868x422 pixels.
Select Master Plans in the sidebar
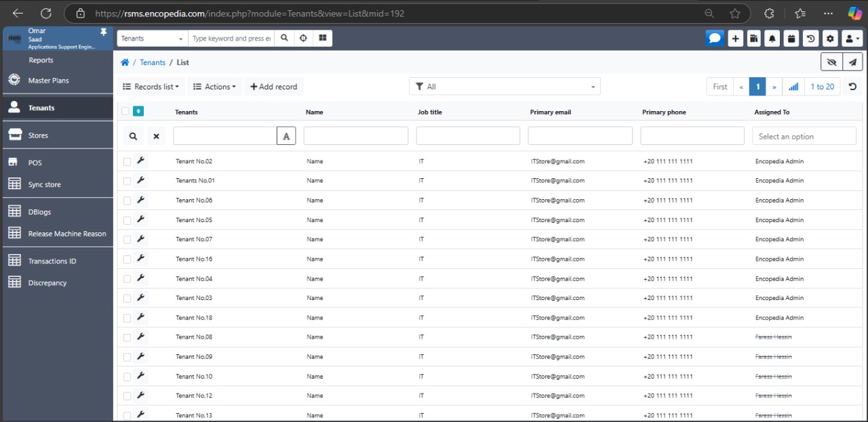[x=48, y=81]
